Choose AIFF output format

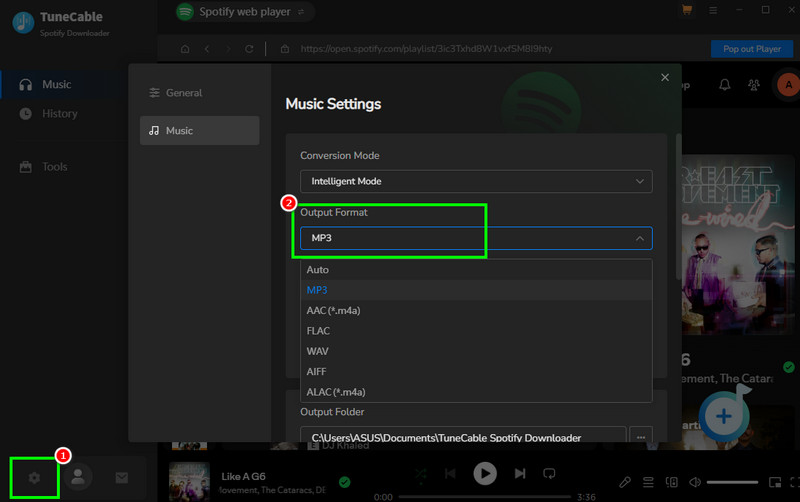click(476, 372)
